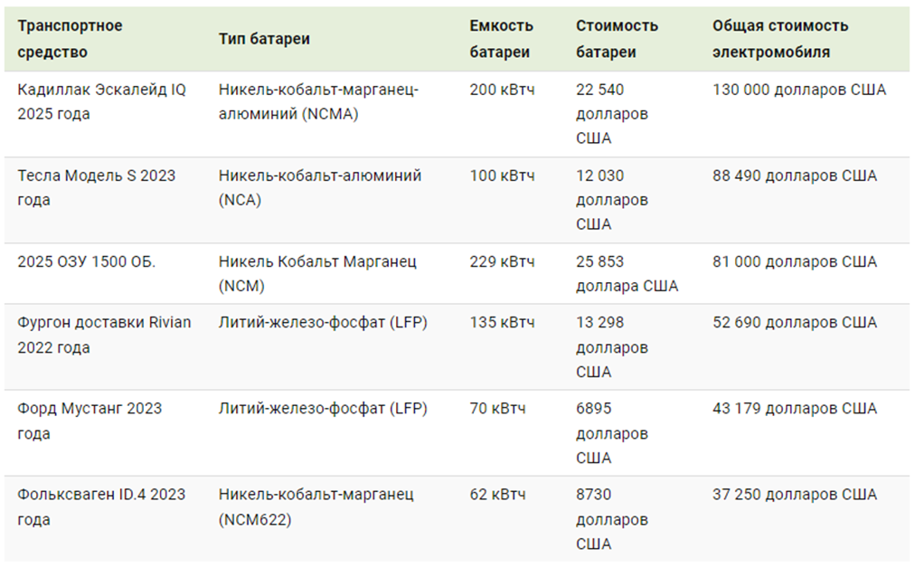
Task: Select 'Фургон доставки Rivian 2022 года' cell
Action: 104,335
